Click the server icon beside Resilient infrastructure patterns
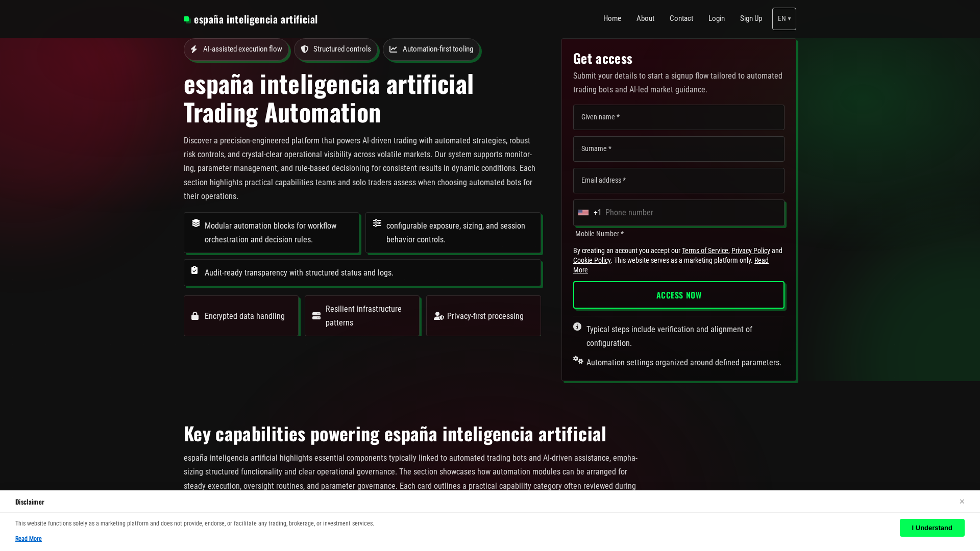 [x=316, y=316]
